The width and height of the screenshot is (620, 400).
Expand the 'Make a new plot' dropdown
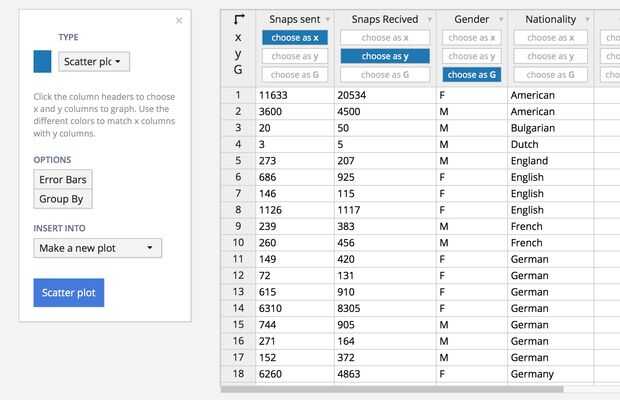coord(97,248)
